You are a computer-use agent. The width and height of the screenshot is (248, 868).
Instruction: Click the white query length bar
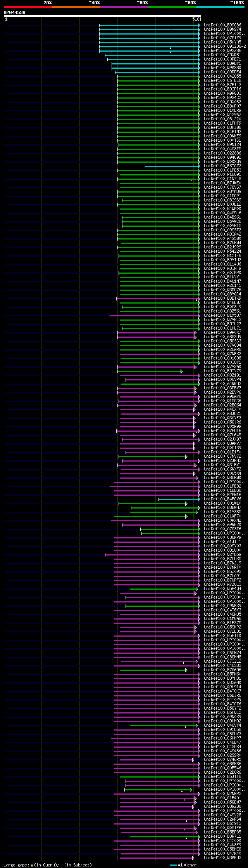[x=102, y=16]
